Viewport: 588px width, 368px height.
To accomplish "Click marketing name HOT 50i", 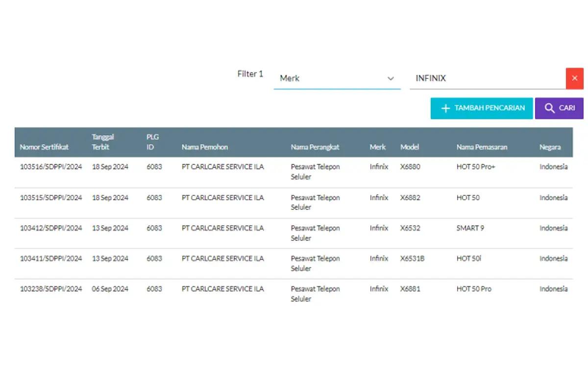I will tap(469, 259).
